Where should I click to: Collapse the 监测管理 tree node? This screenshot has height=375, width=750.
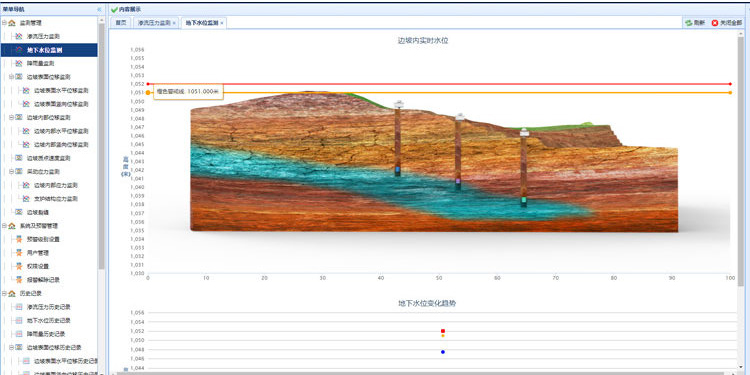4,22
